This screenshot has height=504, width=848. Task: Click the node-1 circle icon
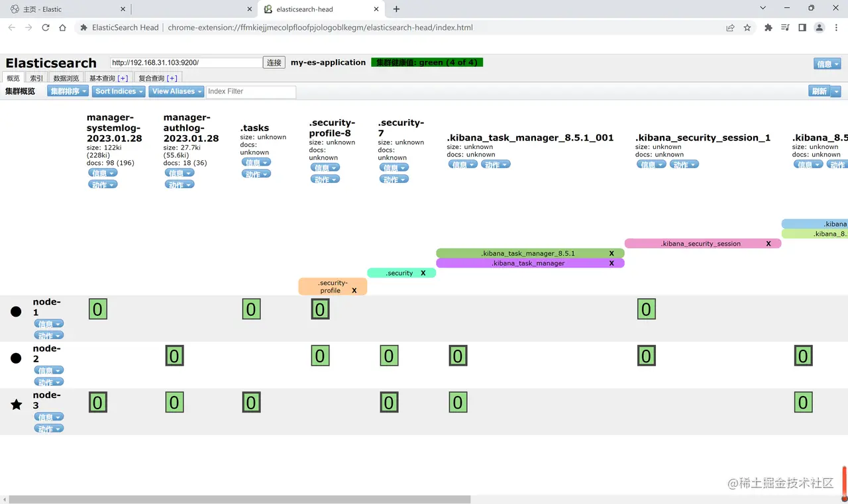tap(16, 311)
